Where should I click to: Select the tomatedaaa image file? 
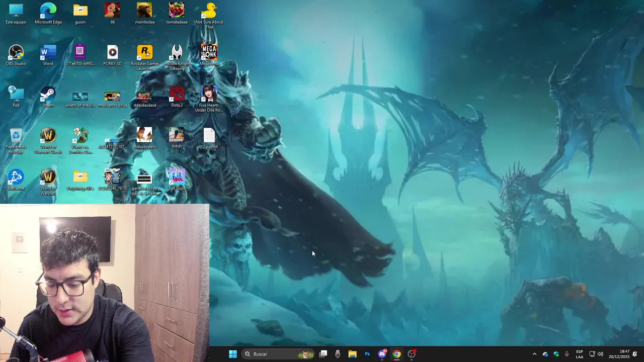[x=177, y=14]
